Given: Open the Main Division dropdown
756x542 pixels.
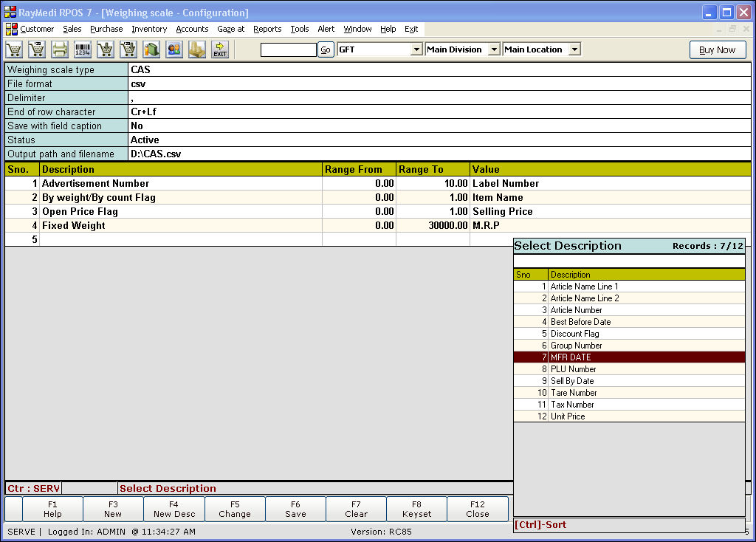Looking at the screenshot, I should [x=492, y=49].
